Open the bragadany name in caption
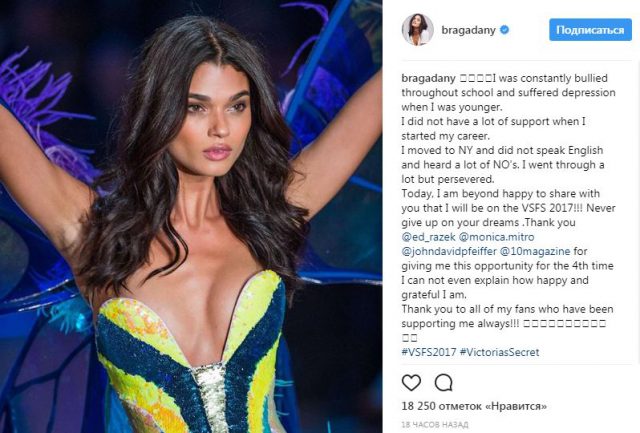Screen dimensions: 640x433 [x=429, y=78]
